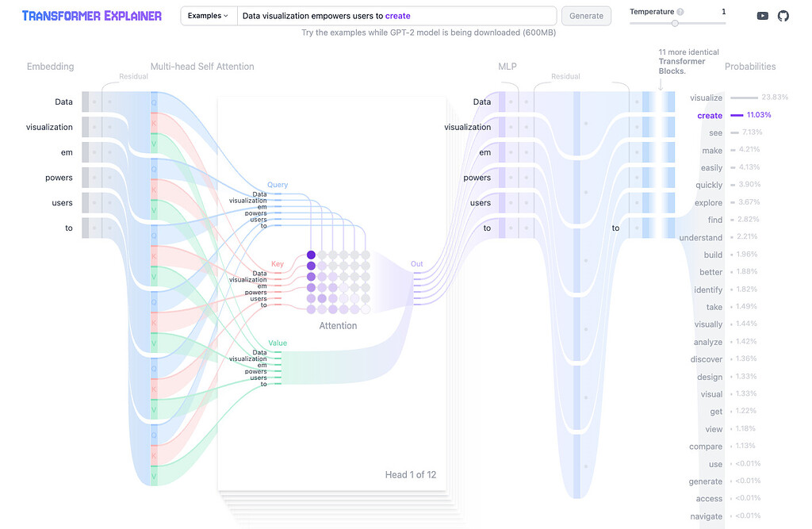Click the 'build' probability token
812x529 pixels.
pos(713,255)
